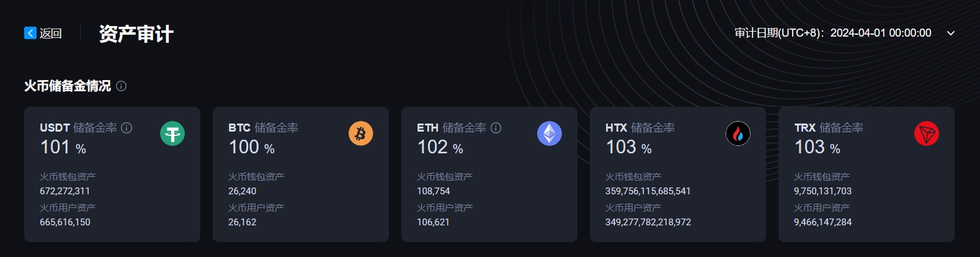This screenshot has width=980, height=257.
Task: Click the HTX flame coin icon
Action: click(x=738, y=133)
